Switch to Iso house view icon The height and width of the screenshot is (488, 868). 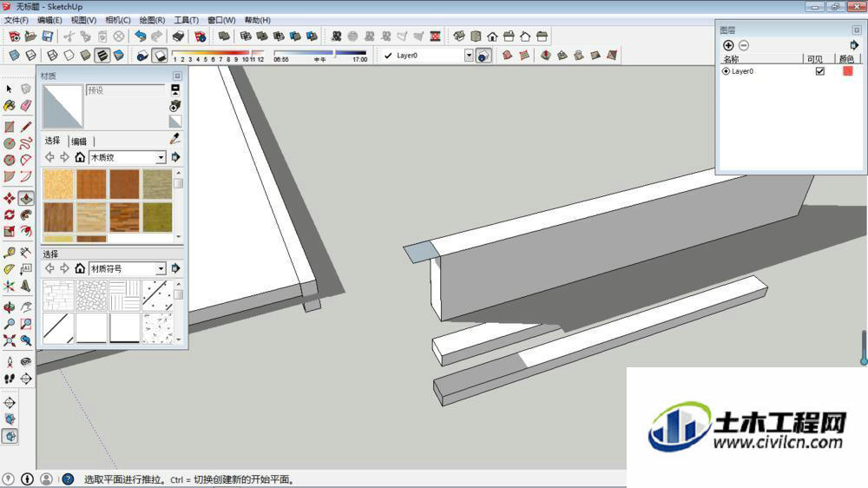[x=459, y=36]
